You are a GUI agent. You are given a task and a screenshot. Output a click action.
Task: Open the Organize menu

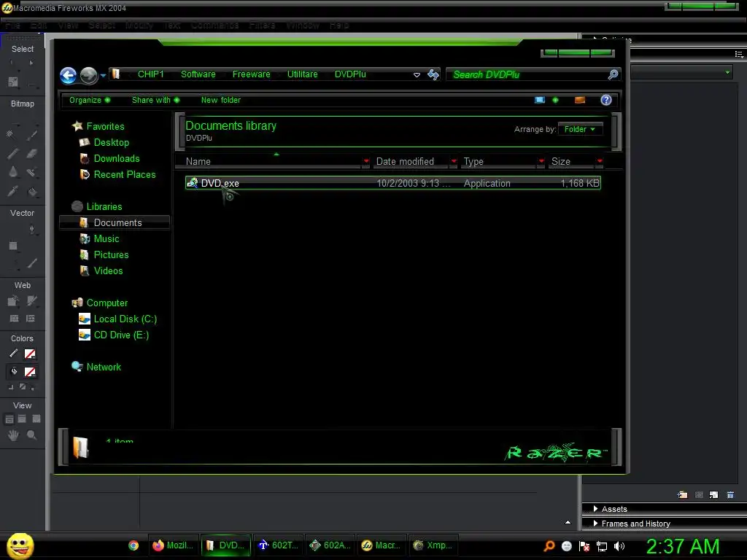[90, 100]
